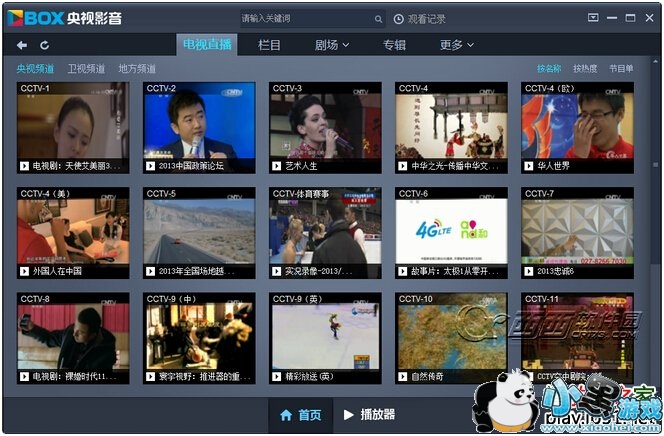
Task: Open the CCTV-体育赛事 channel thumbnail
Action: coord(325,233)
